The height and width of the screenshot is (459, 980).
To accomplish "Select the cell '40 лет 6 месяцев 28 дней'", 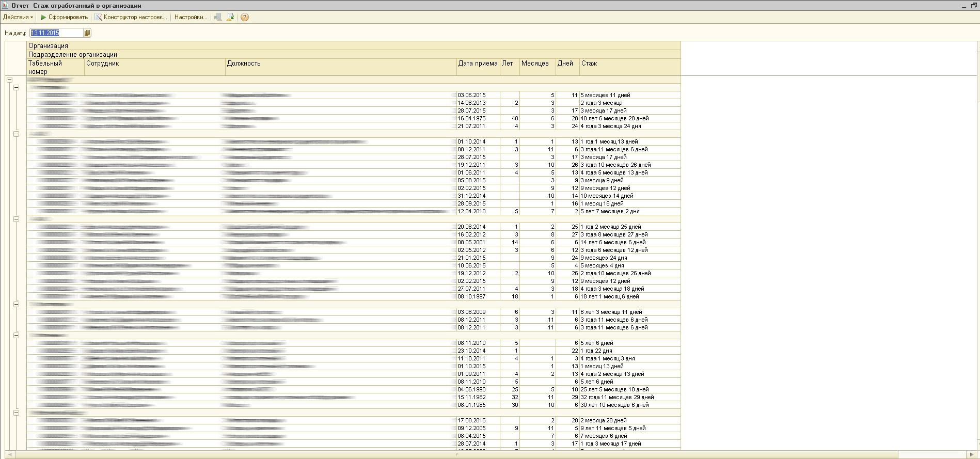I will (x=630, y=119).
